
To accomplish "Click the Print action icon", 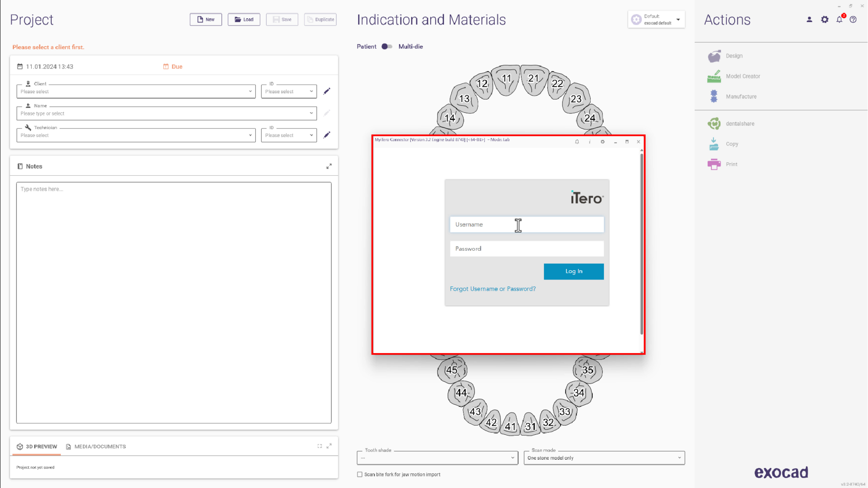I will [x=714, y=164].
